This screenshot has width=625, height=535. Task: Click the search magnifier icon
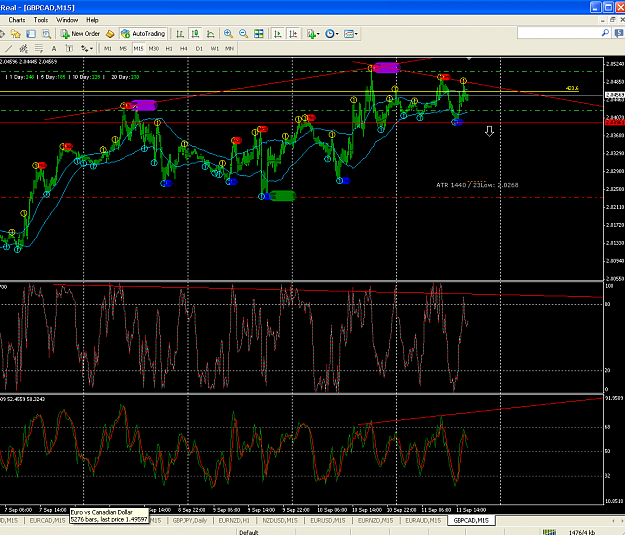point(605,33)
